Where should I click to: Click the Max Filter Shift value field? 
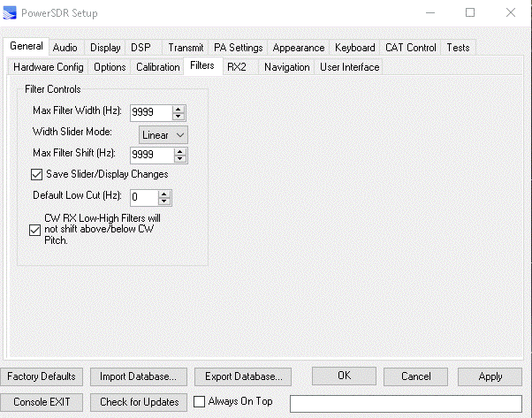(x=152, y=155)
